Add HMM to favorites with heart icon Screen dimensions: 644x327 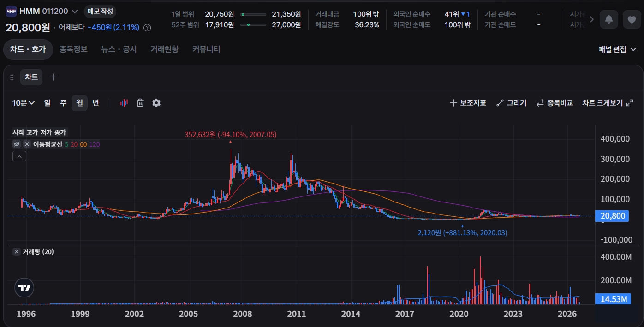[632, 19]
